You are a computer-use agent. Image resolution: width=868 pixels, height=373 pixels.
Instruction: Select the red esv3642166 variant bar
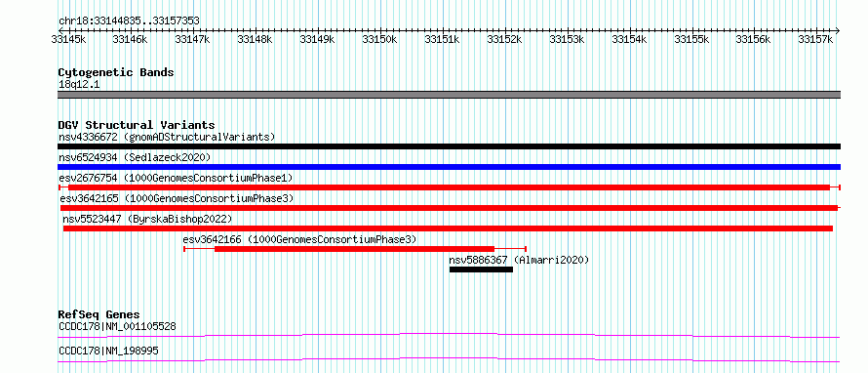coord(354,249)
